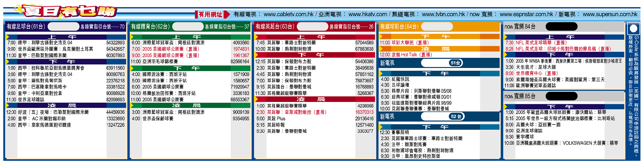
Task: Open the www.hkatv.com link
Action: click(368, 14)
